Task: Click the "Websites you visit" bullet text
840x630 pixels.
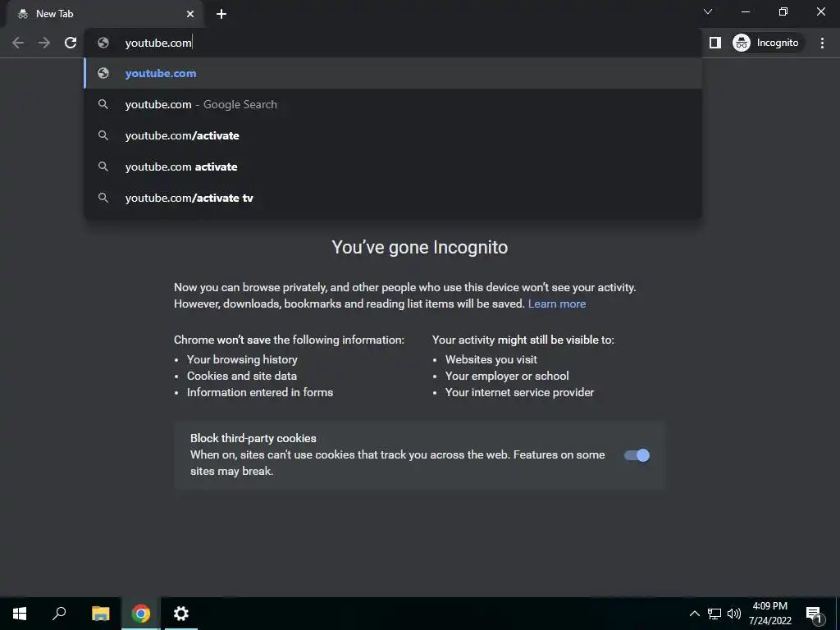Action: (491, 359)
